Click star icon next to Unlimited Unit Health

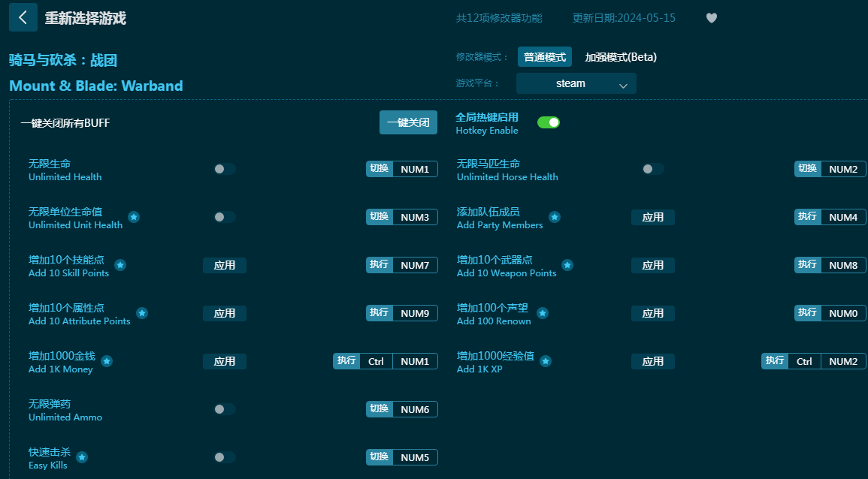[134, 218]
